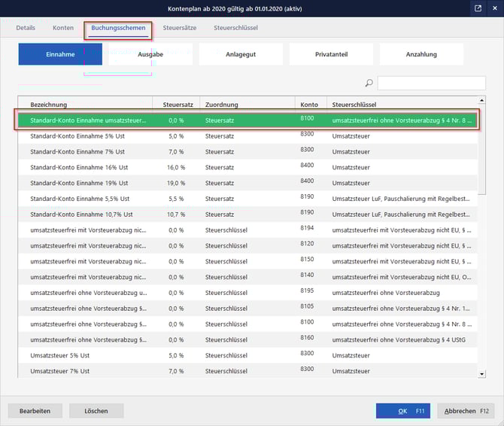Select row Umsatzsteuer 7% Ust
The image size is (504, 426).
coord(247,371)
